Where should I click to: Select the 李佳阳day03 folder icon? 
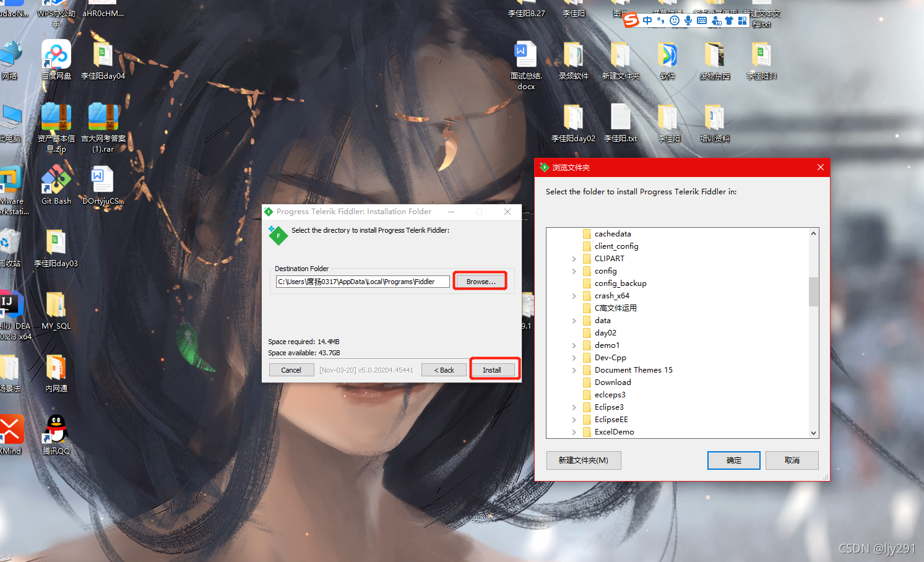(x=56, y=248)
